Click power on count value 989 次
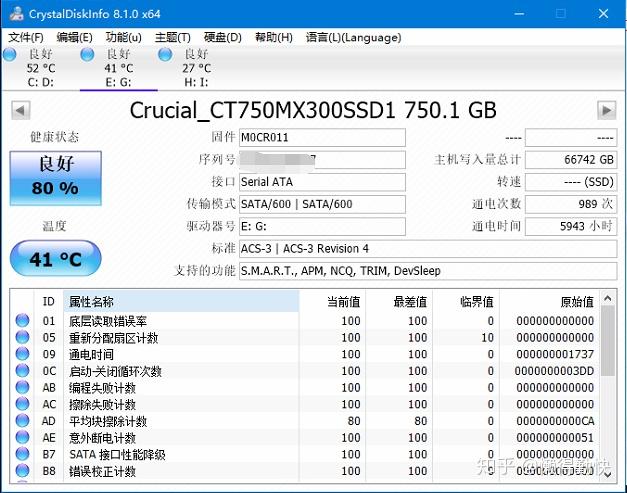Image resolution: width=627 pixels, height=493 pixels. pos(571,204)
